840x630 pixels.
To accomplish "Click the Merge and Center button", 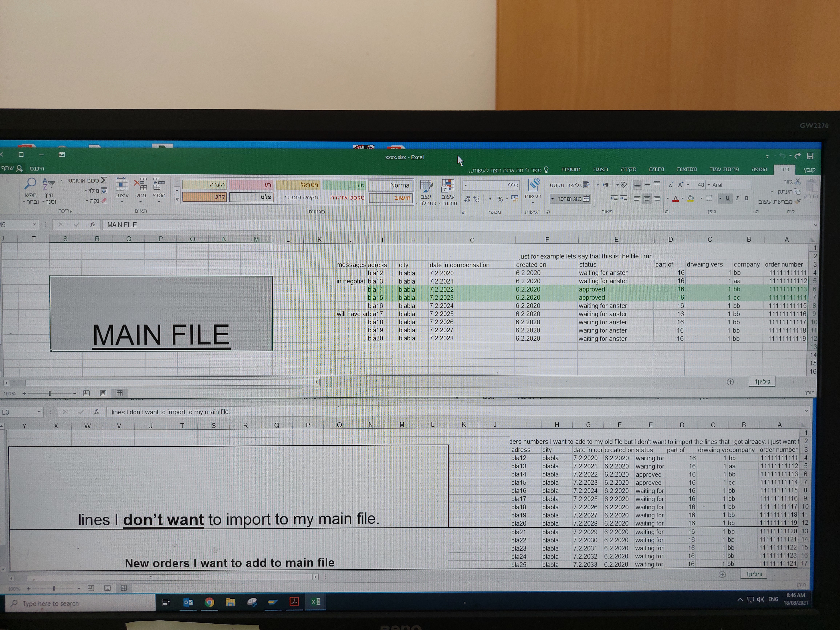I will (573, 199).
